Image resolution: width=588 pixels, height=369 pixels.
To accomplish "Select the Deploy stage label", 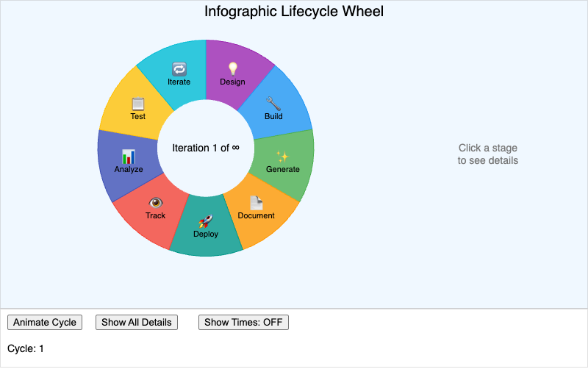I will (x=206, y=234).
